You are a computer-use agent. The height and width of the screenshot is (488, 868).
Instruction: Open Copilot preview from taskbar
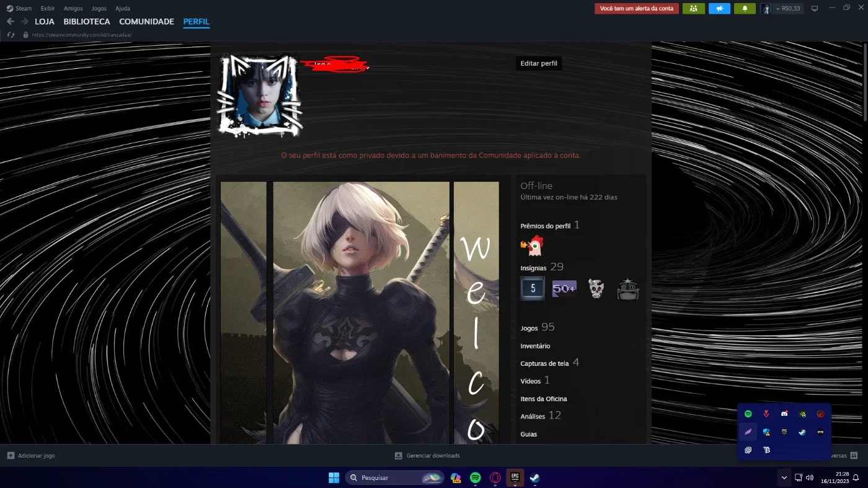point(456,477)
